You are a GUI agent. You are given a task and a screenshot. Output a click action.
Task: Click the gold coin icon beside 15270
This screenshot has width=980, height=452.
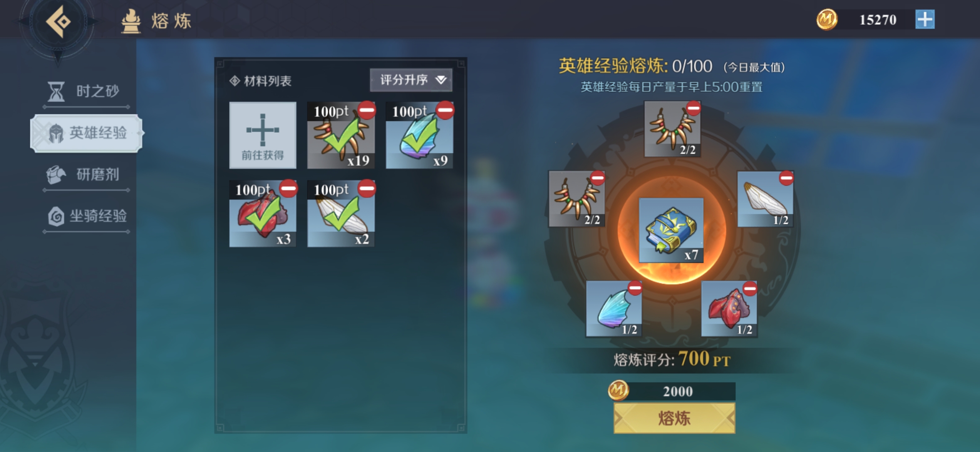[827, 19]
